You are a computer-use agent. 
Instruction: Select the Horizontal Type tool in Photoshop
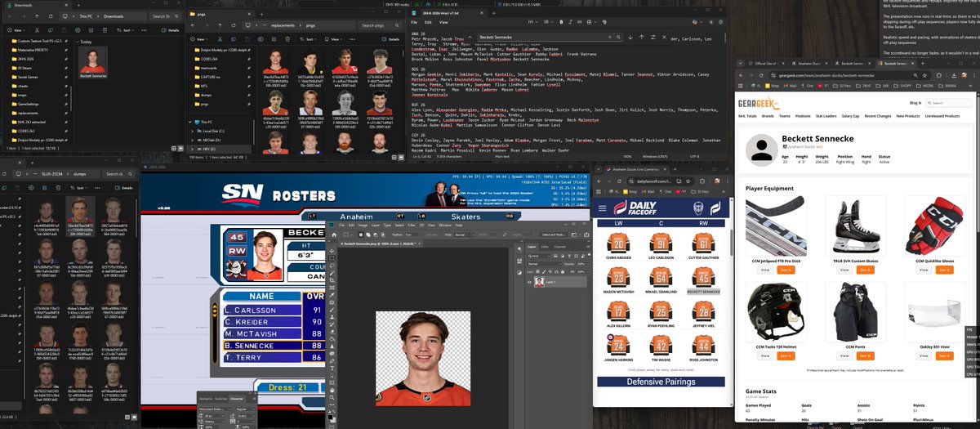[x=332, y=369]
